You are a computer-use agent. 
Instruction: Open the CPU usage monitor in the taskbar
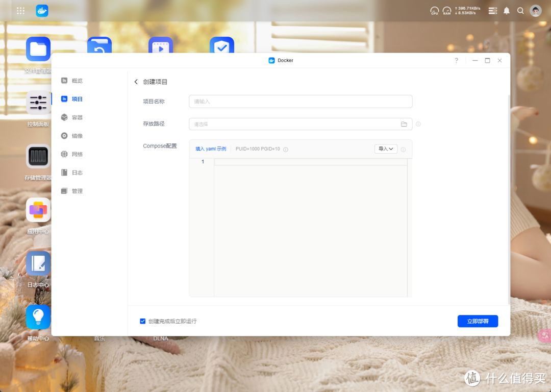click(x=434, y=10)
